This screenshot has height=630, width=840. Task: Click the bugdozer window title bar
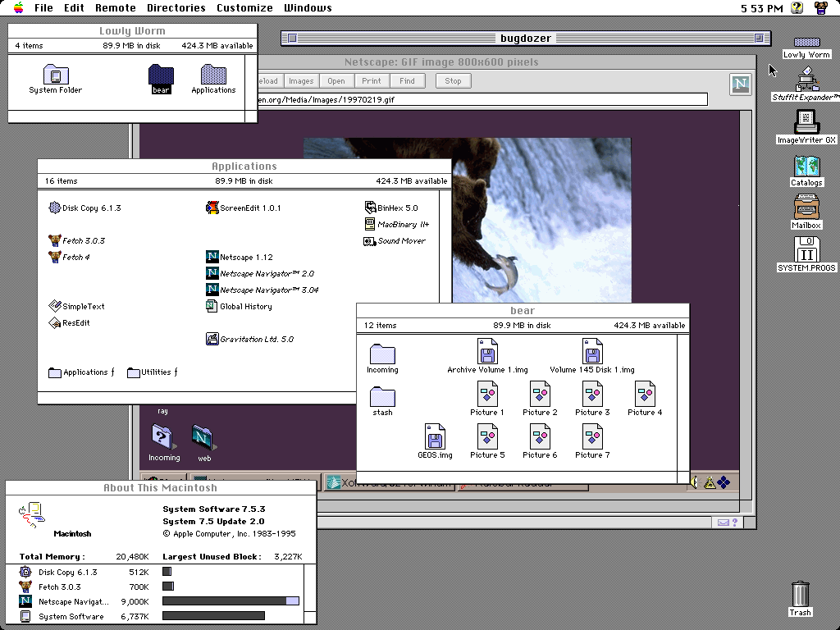526,39
